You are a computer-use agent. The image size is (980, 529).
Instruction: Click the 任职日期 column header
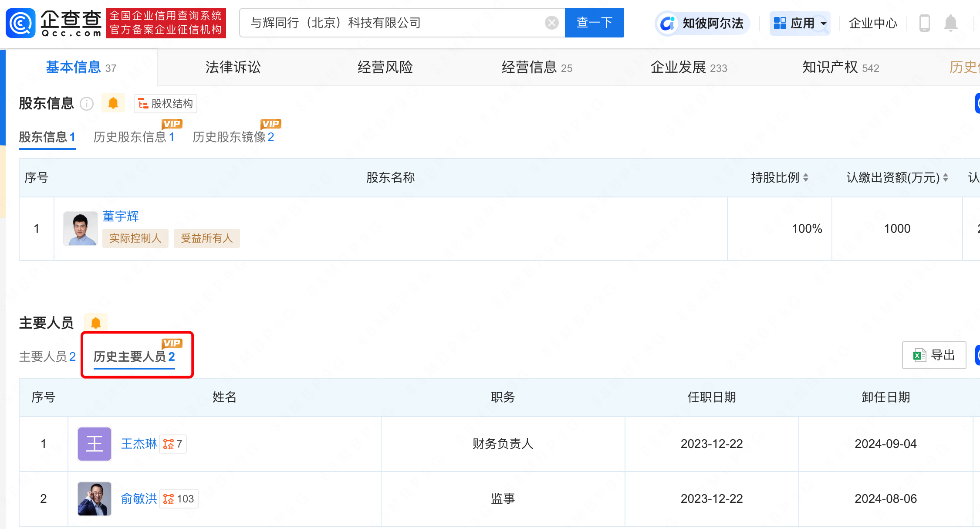pyautogui.click(x=712, y=397)
